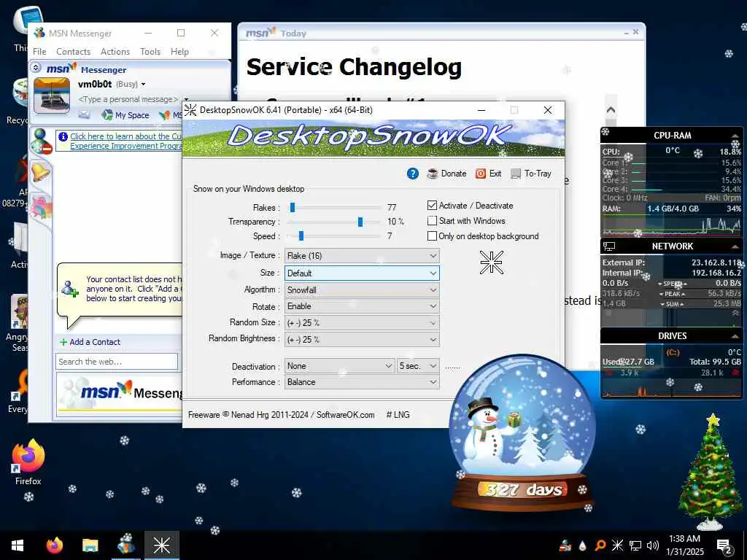The image size is (747, 560).
Task: Open Actions menu in MSN Messenger
Action: tap(115, 52)
